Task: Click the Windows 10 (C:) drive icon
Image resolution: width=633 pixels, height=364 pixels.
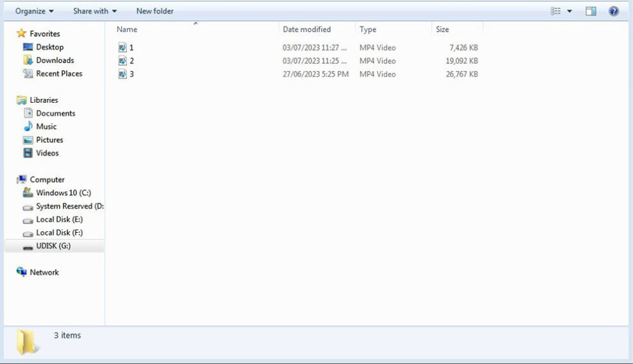Action: point(28,193)
